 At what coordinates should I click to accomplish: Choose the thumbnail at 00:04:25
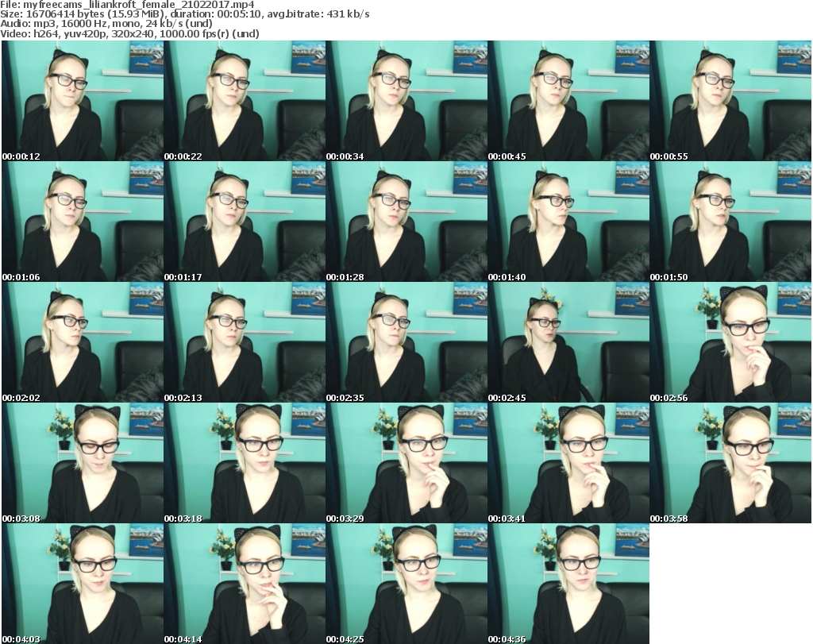click(x=406, y=584)
